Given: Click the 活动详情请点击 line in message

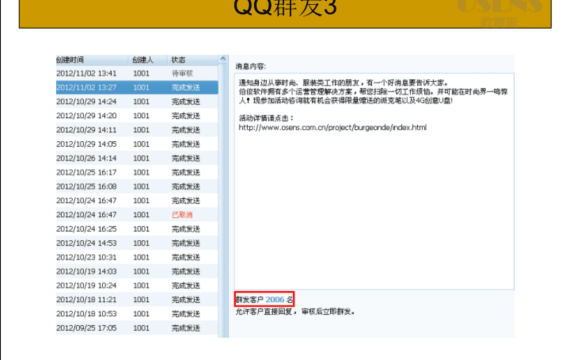Looking at the screenshot, I should point(266,118).
